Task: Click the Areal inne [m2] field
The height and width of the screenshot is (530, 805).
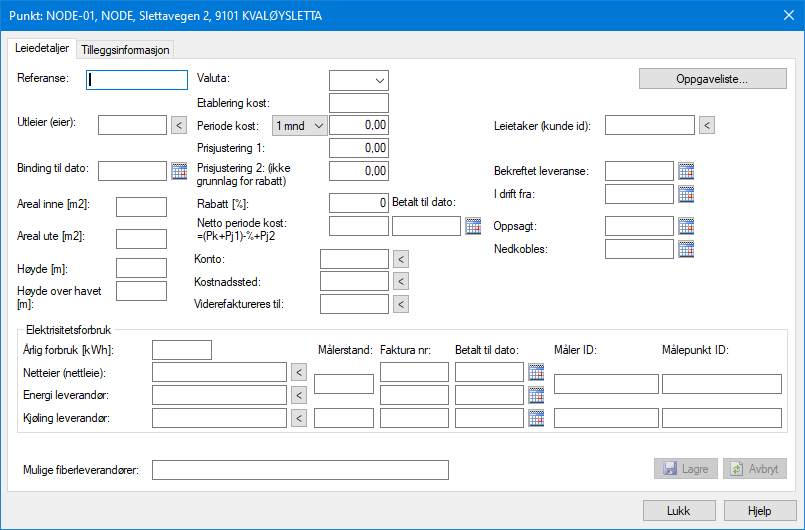Action: point(141,207)
